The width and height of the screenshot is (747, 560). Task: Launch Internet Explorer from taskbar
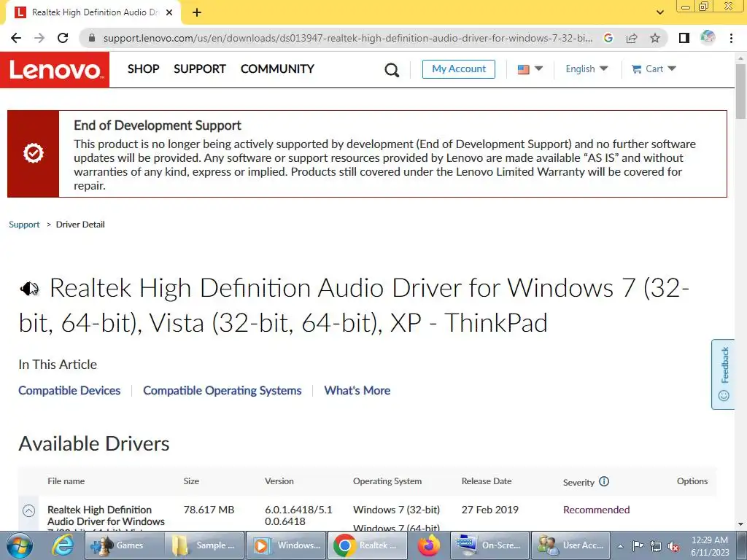pos(63,545)
